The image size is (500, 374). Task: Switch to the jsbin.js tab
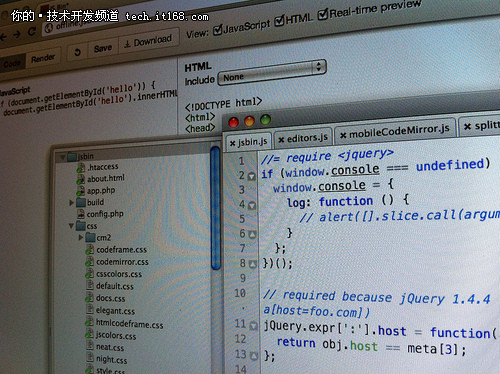(x=248, y=142)
